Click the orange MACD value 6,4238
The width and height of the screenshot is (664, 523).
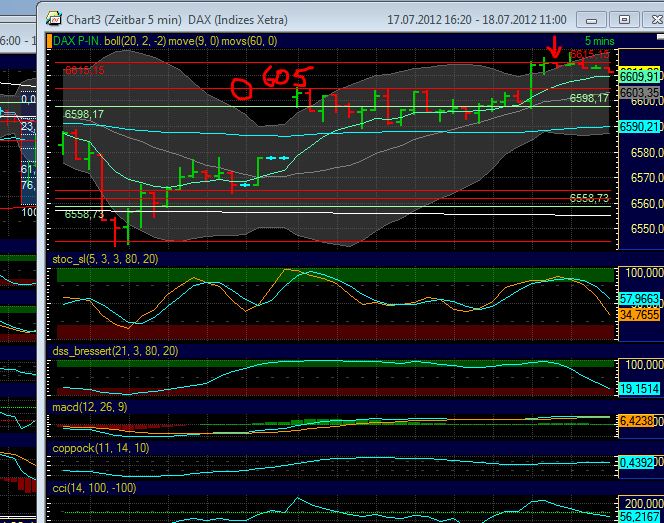point(636,421)
